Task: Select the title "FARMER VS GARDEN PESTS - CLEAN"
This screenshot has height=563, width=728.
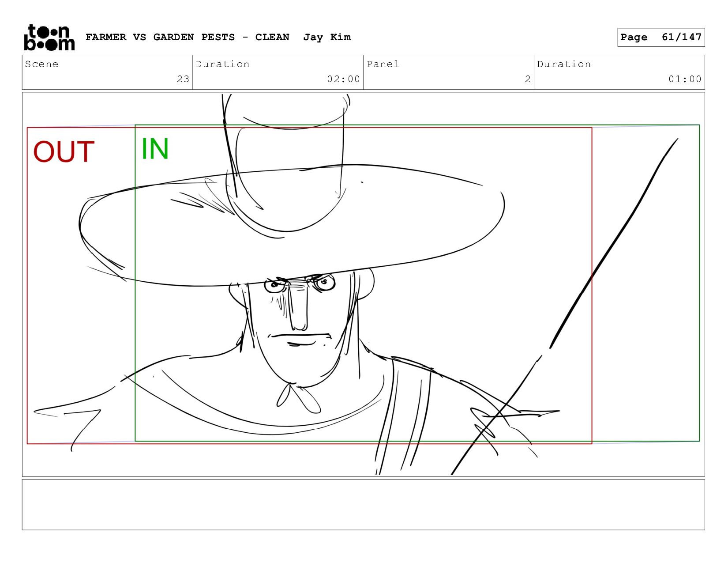Action: click(188, 37)
